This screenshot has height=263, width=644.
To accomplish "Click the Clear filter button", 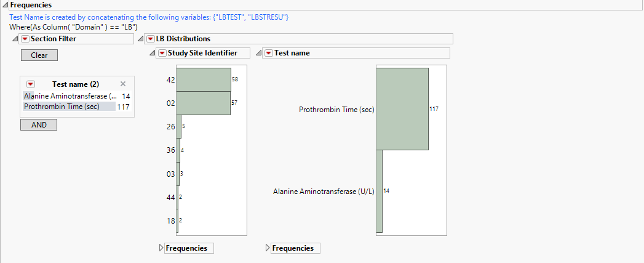I will pyautogui.click(x=39, y=55).
